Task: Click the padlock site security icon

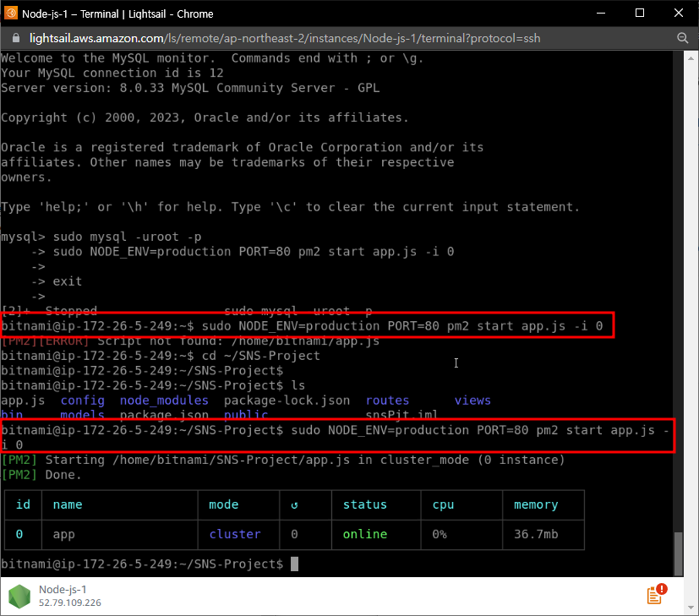Action: (16, 38)
